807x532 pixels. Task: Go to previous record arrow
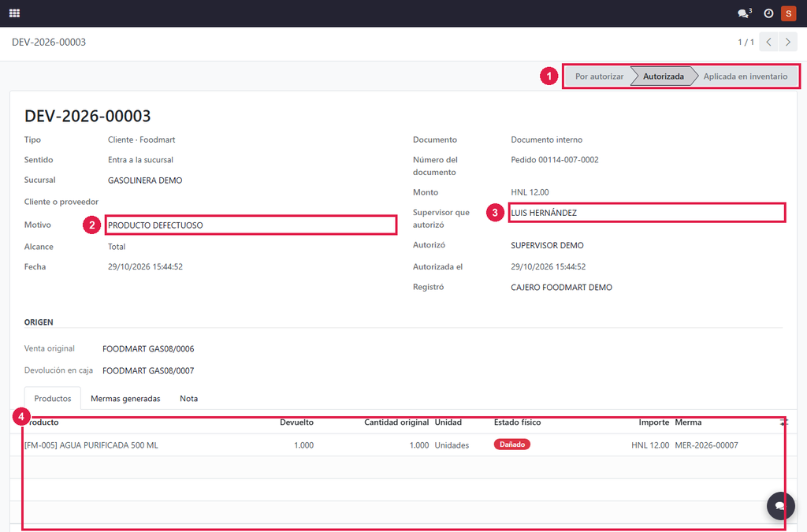(768, 43)
